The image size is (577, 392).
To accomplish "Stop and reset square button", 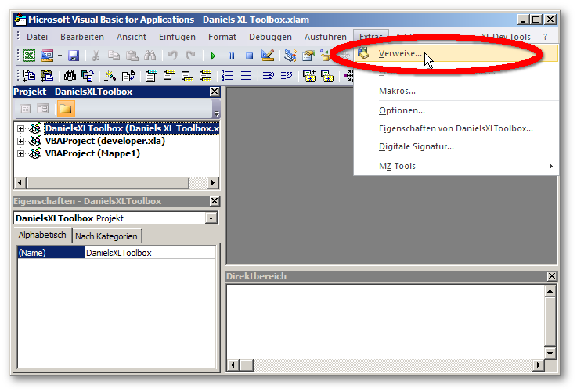I will (249, 56).
